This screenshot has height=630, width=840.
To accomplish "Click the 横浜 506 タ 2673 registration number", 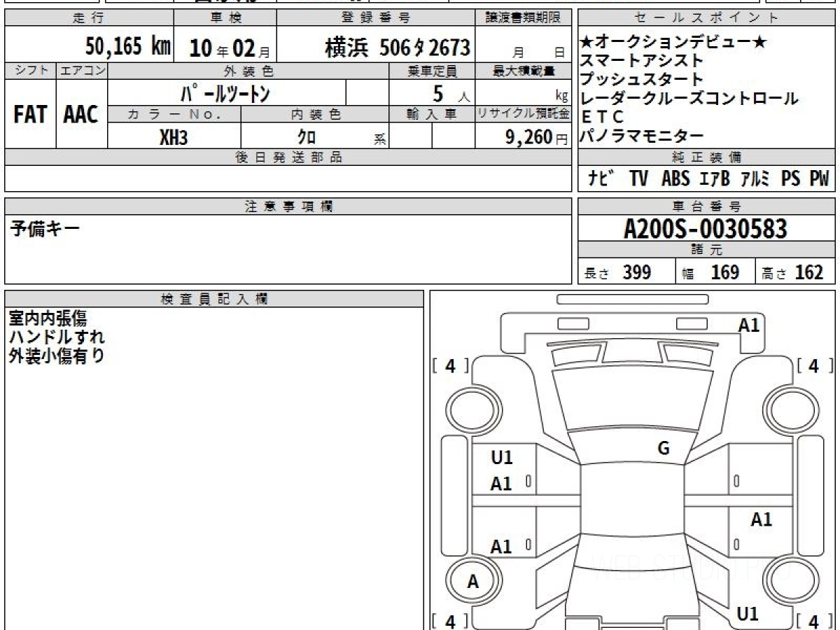I will (397, 48).
